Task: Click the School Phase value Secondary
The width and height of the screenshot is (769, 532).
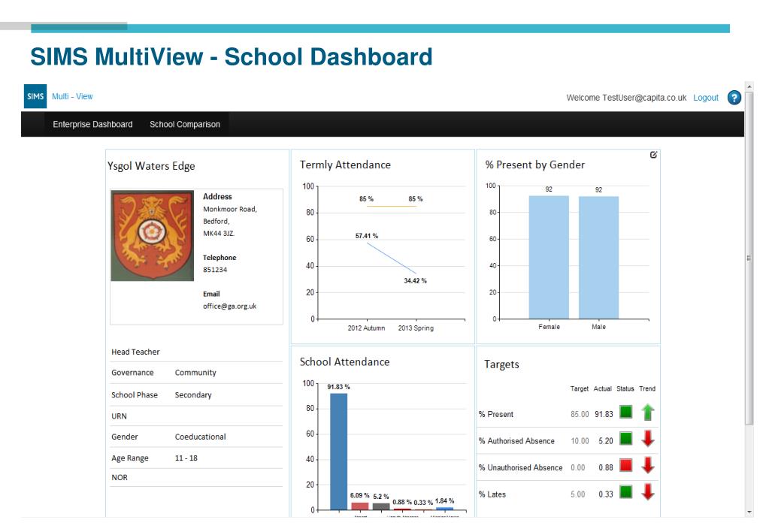Action: tap(193, 394)
